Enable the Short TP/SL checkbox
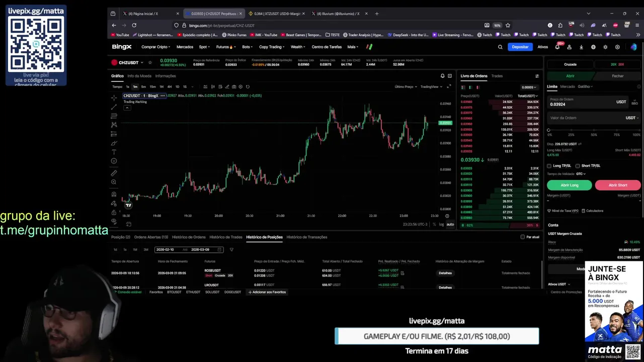Screen dimensions: 644x362 tap(578, 166)
